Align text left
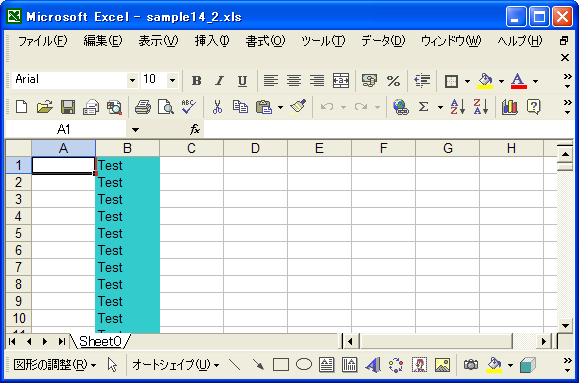579x383 pixels. (271, 81)
